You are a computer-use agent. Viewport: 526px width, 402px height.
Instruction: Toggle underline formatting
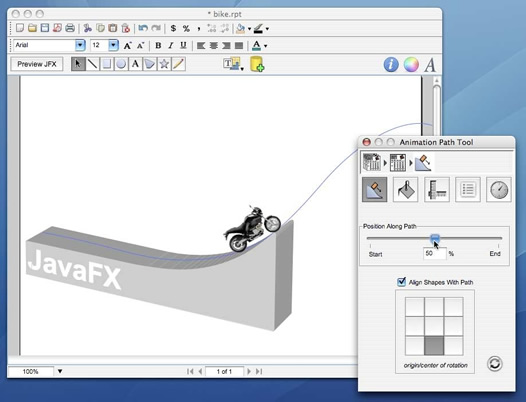point(183,45)
